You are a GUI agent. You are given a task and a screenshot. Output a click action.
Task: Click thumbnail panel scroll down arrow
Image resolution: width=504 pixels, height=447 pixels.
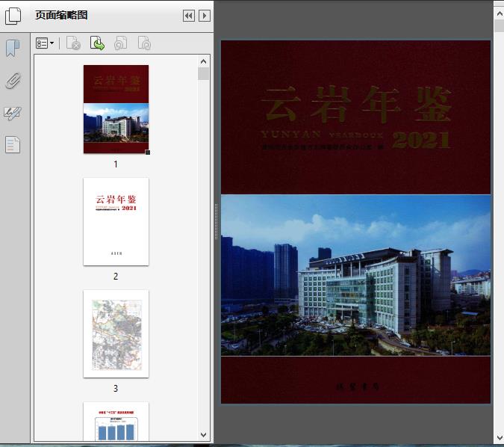click(x=203, y=435)
